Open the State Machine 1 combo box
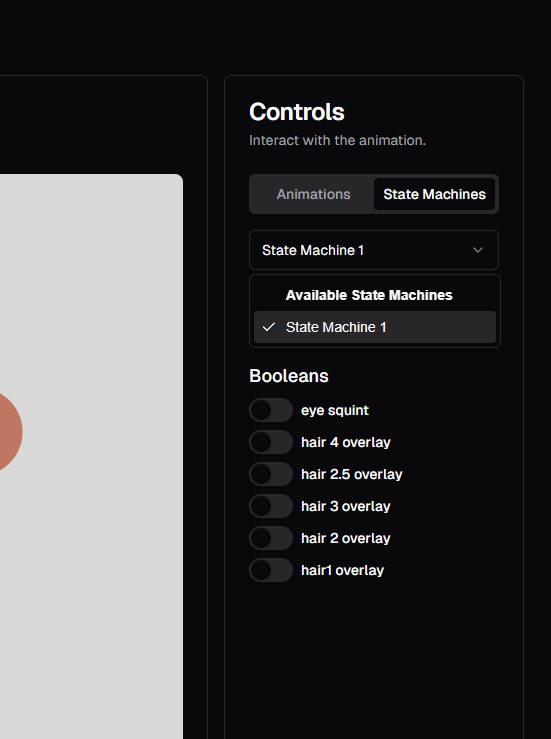This screenshot has height=739, width=551. [x=374, y=250]
